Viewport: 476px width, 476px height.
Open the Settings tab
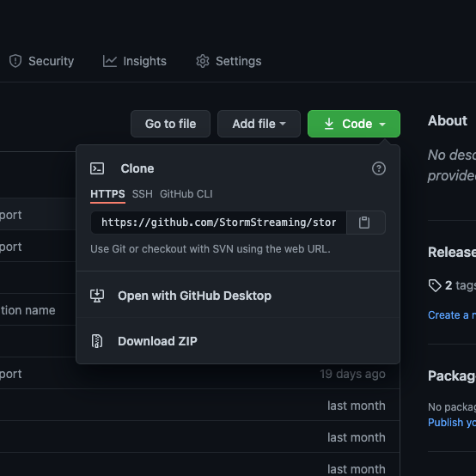229,61
